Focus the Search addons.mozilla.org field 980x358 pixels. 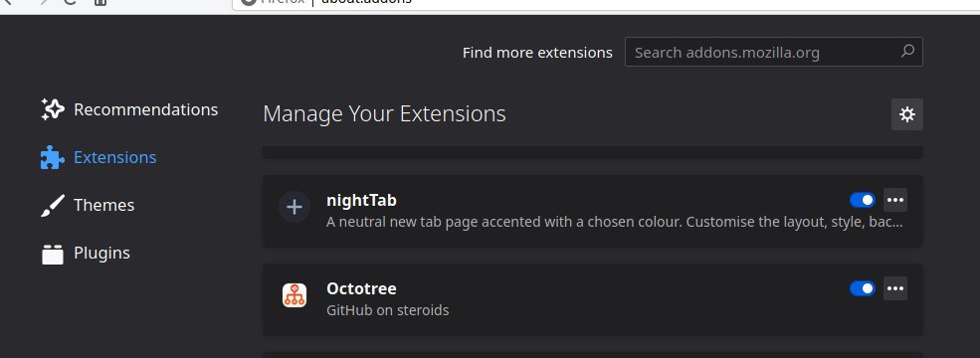pyautogui.click(x=774, y=52)
